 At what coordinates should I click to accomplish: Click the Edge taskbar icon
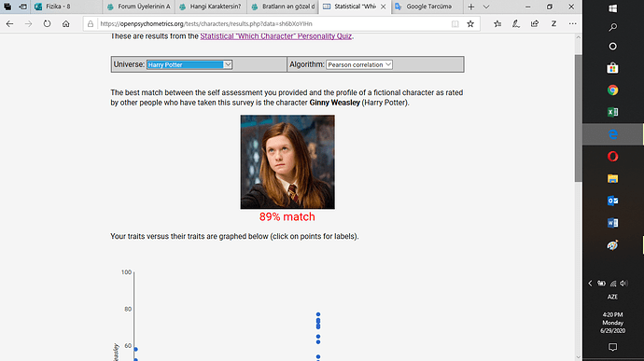[x=613, y=134]
